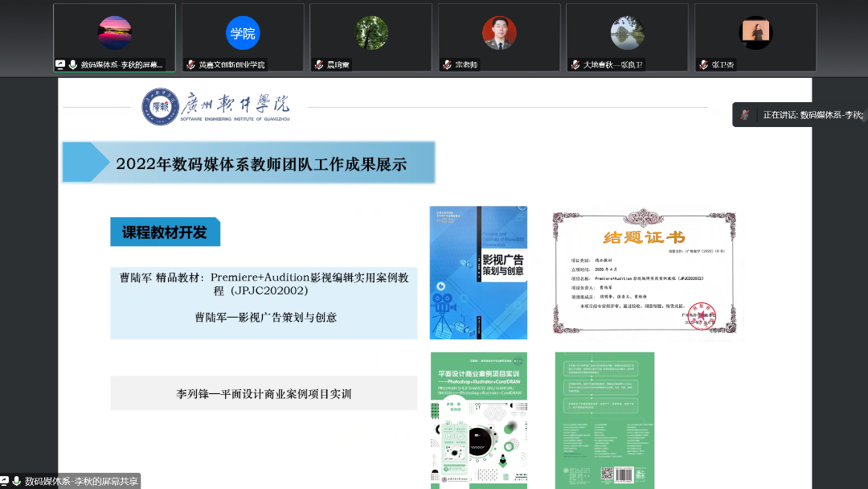Select the blue 学院 avatar participant tile

(243, 33)
